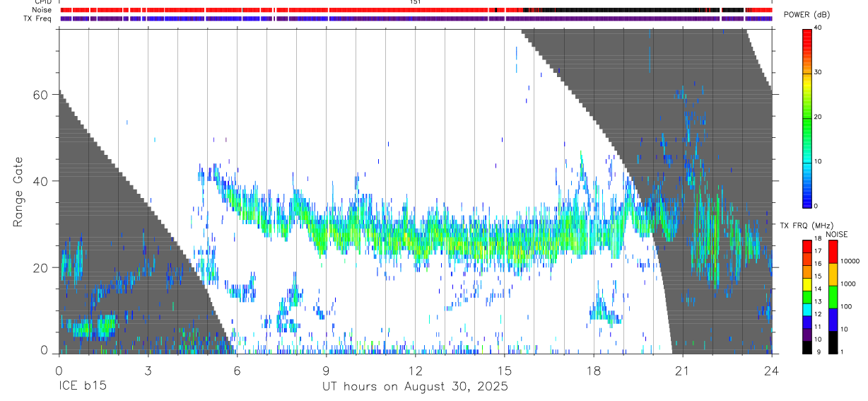The height and width of the screenshot is (401, 868).
Task: Click the POWER colorbar tick '20'
Action: (819, 117)
